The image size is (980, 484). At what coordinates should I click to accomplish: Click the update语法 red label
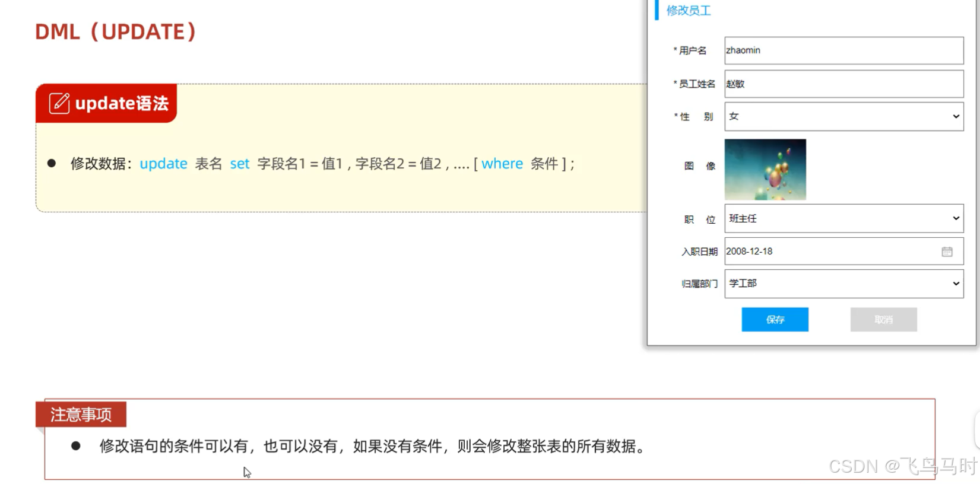click(x=106, y=103)
